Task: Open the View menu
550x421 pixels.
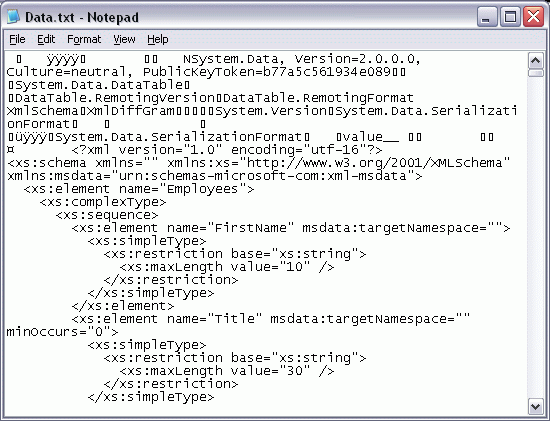Action: (124, 39)
